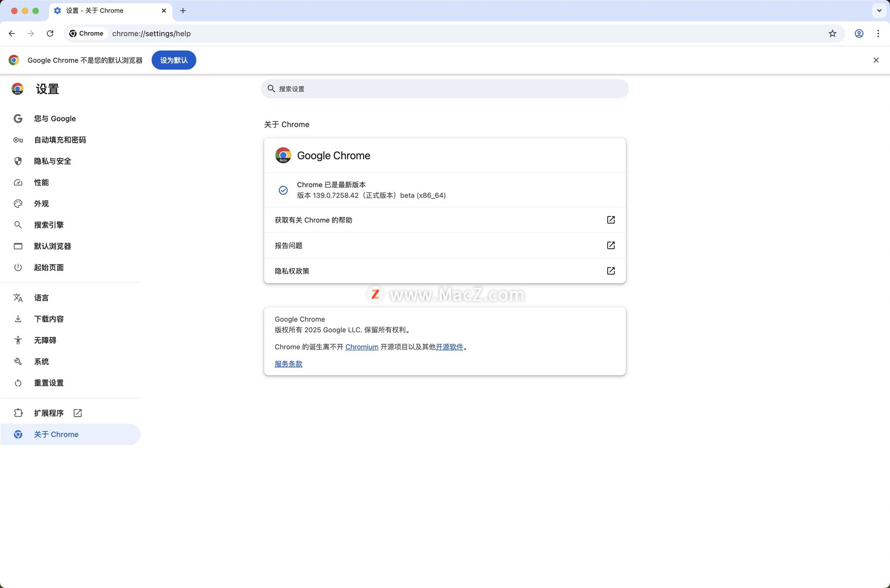
Task: Reload the page with the refresh icon
Action: click(x=50, y=33)
